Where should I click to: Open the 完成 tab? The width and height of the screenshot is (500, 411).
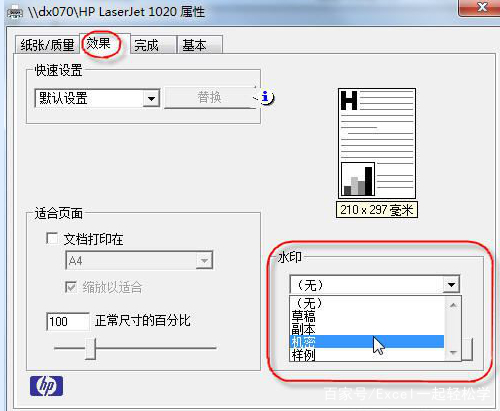point(153,45)
